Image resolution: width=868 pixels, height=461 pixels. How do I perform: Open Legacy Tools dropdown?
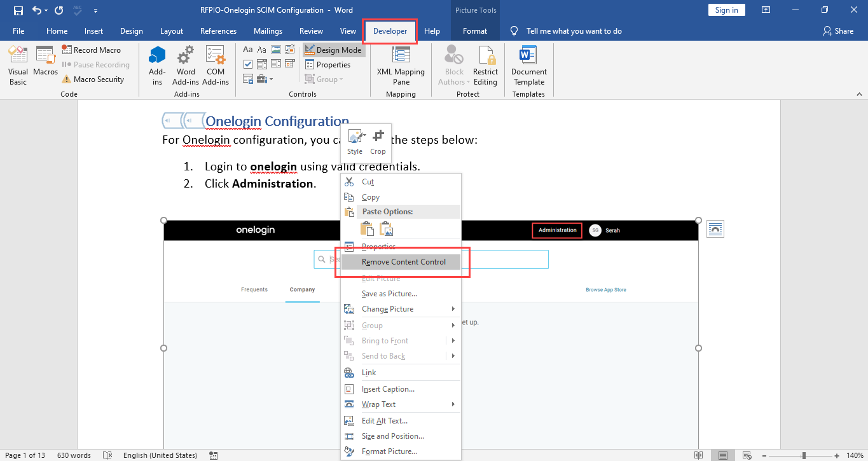click(265, 79)
